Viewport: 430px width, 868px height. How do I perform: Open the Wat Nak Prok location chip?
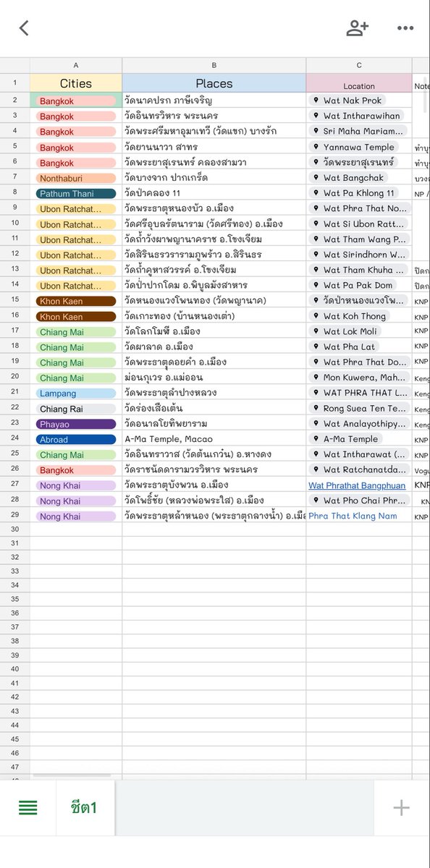(x=348, y=101)
